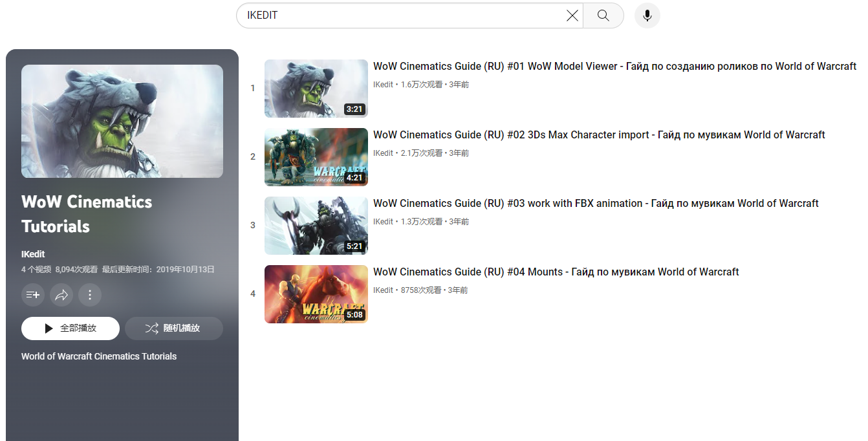Viewport: 868px width, 441px height.
Task: Open title link for #03 work with FBX animation
Action: tap(595, 203)
